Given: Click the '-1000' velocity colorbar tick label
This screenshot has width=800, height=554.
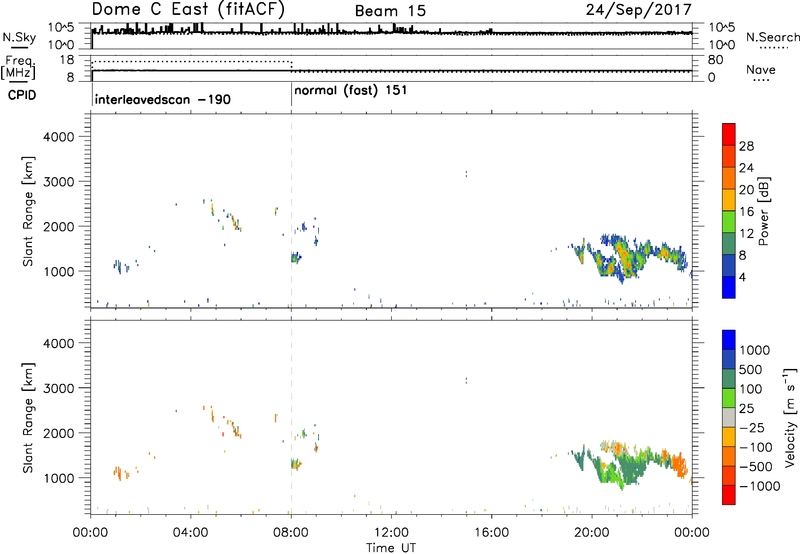Looking at the screenshot, I should (760, 486).
